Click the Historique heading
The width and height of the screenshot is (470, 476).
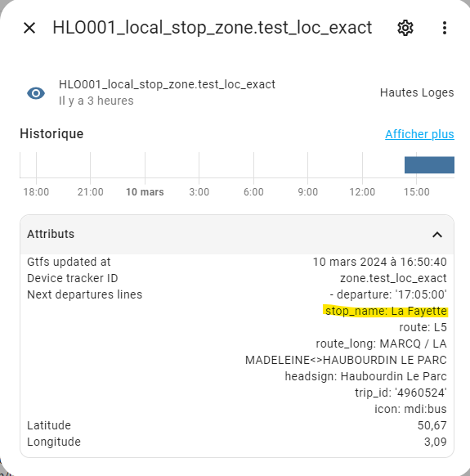pos(51,134)
